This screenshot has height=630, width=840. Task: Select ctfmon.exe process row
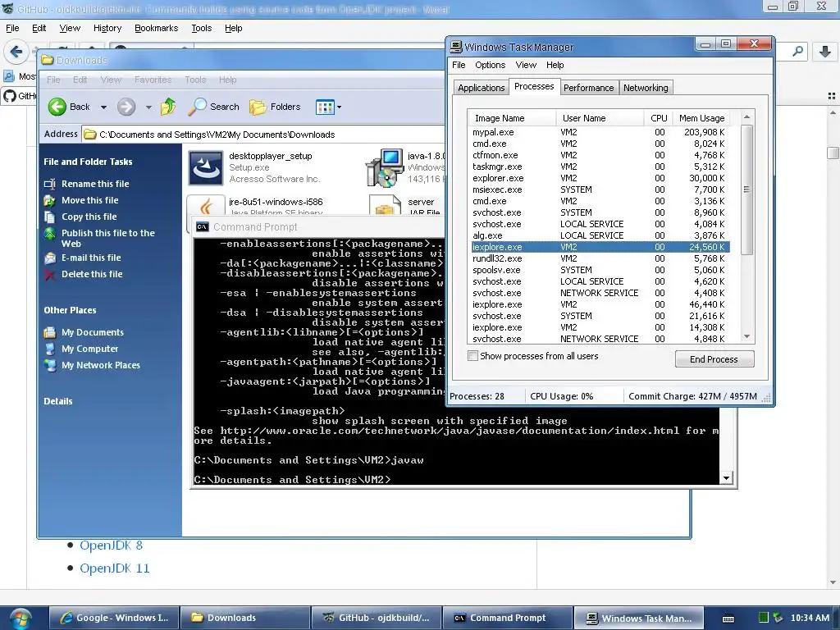(599, 155)
